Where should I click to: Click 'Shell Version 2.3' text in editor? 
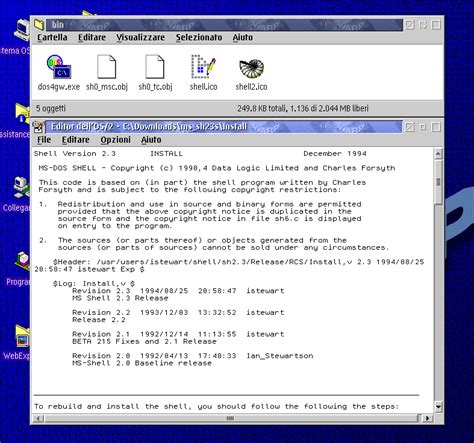click(x=75, y=154)
